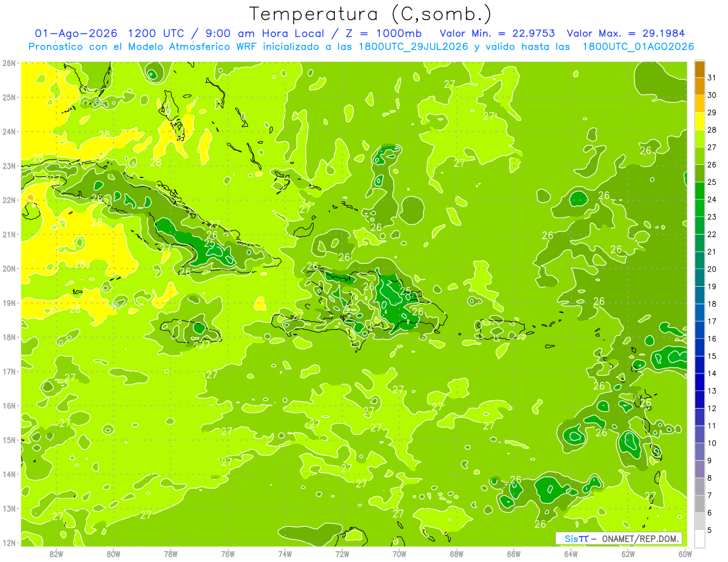Click the colorbar label '13'
The height and width of the screenshot is (562, 728).
click(712, 390)
